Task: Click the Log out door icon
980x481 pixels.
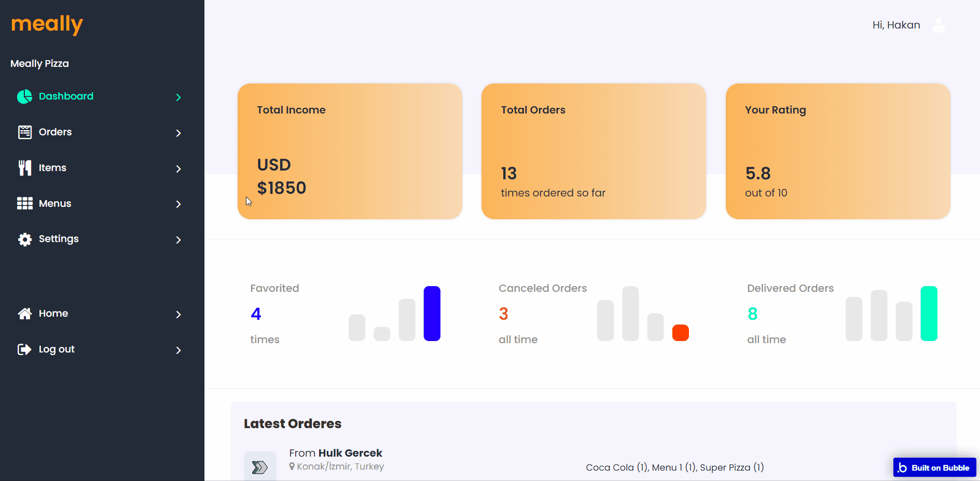Action: 24,349
